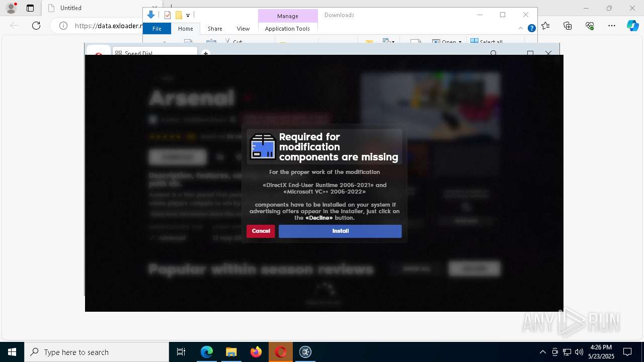
Task: Click the Edge address bar URL
Action: pyautogui.click(x=109, y=26)
